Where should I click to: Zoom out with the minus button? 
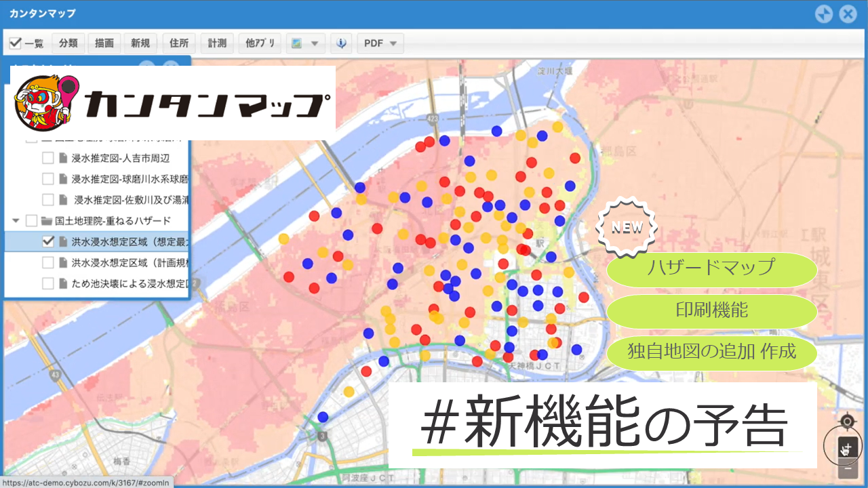848,468
